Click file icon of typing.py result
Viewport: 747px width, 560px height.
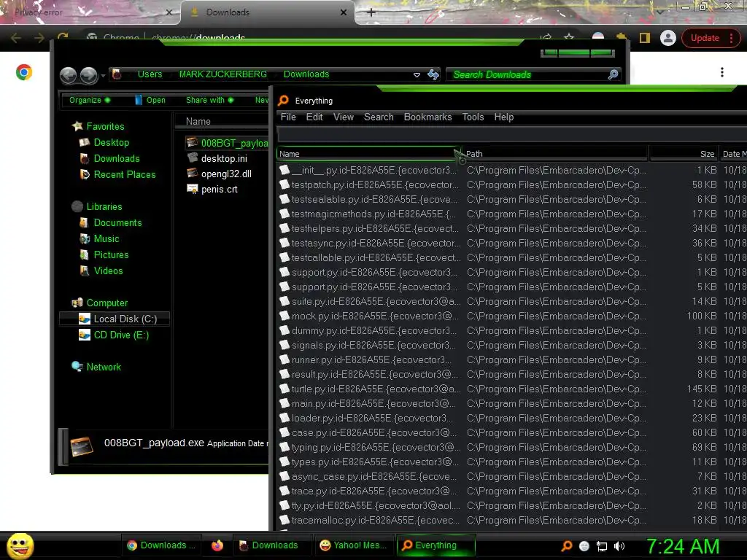285,447
